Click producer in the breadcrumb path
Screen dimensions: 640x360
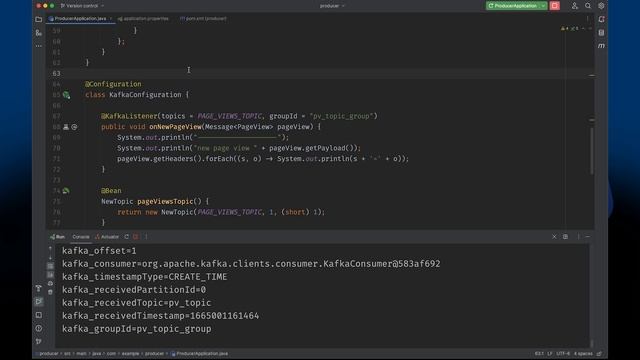49,353
